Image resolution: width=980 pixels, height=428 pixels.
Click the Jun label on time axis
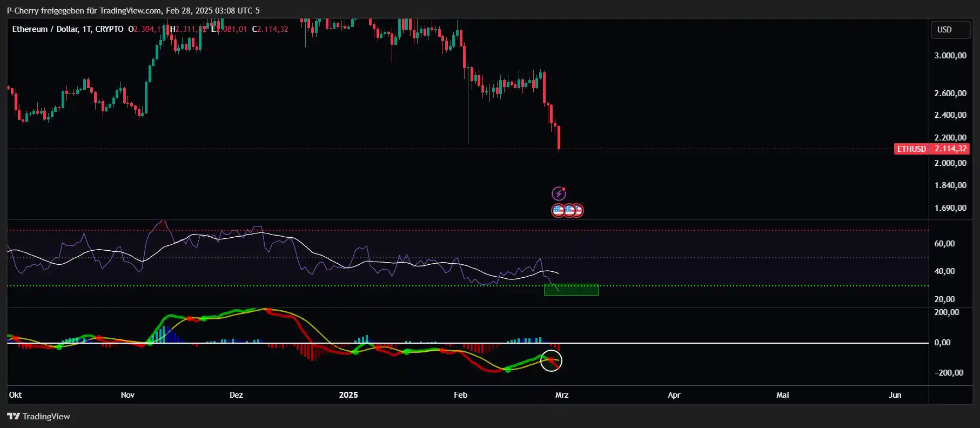click(895, 395)
